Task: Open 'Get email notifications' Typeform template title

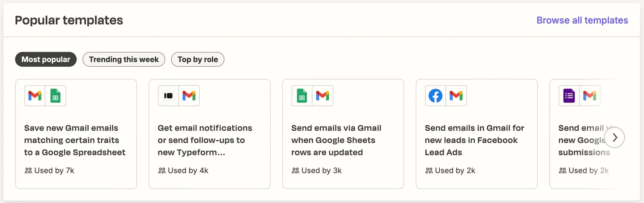Action: coord(205,140)
